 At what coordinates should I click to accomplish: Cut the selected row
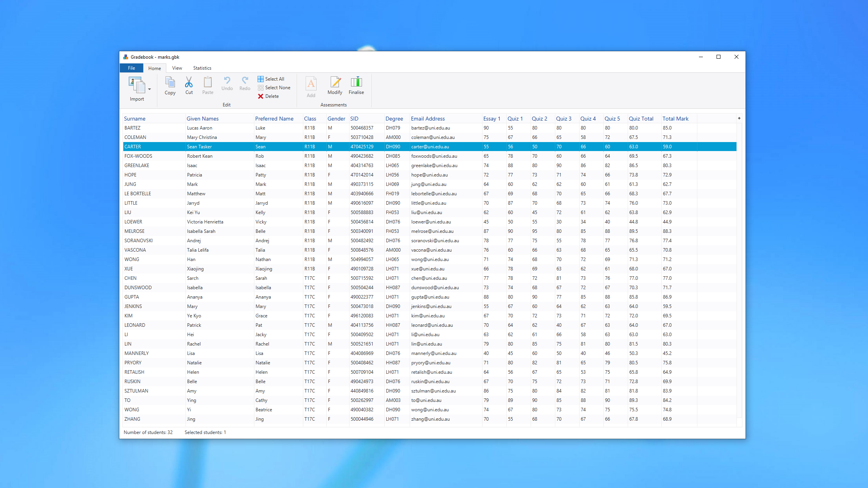tap(189, 85)
